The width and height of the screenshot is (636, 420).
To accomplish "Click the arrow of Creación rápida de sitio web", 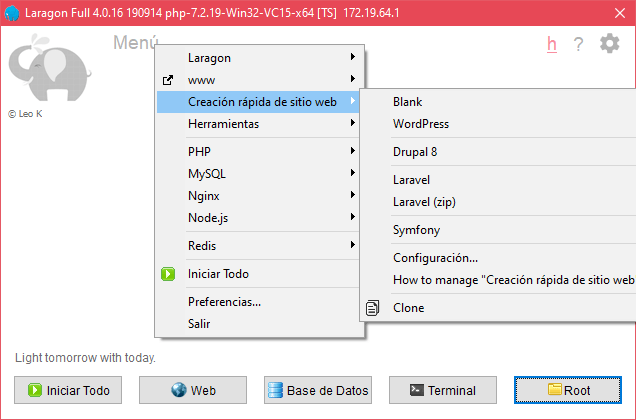I will [353, 101].
